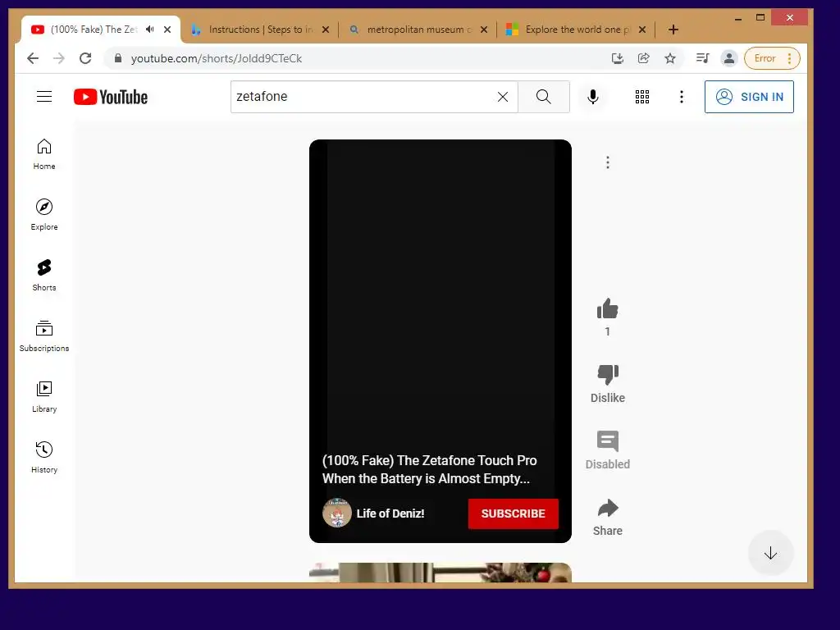This screenshot has width=840, height=630.
Task: Open YouTube apps grid
Action: (x=641, y=97)
